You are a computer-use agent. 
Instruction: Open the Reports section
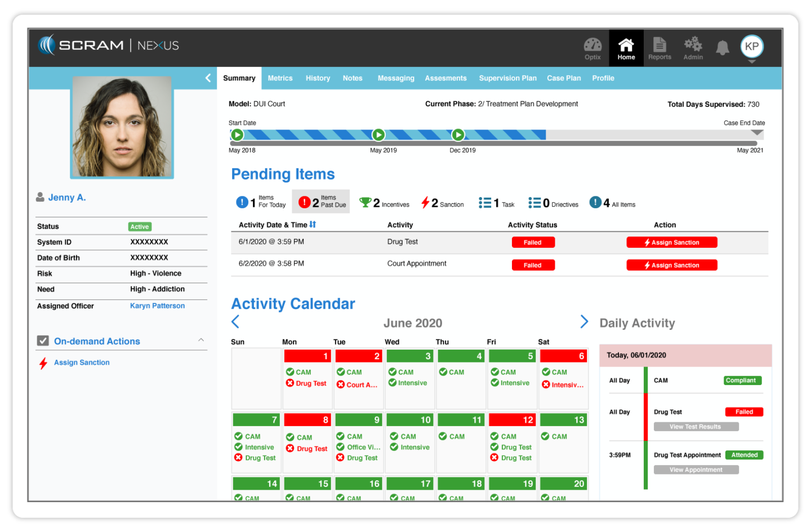659,47
